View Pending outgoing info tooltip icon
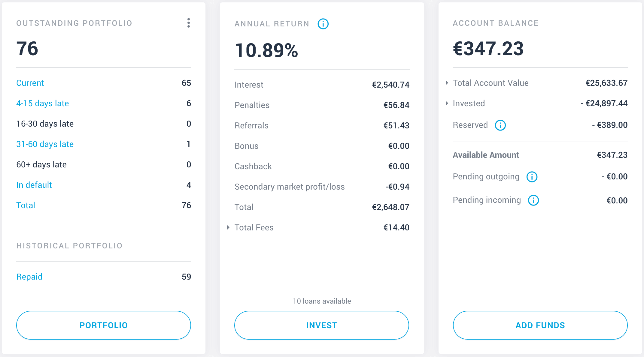This screenshot has height=357, width=644. pos(532,177)
